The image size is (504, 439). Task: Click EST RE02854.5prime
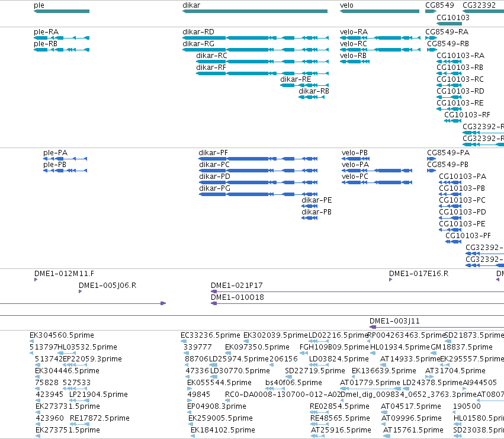319,412
